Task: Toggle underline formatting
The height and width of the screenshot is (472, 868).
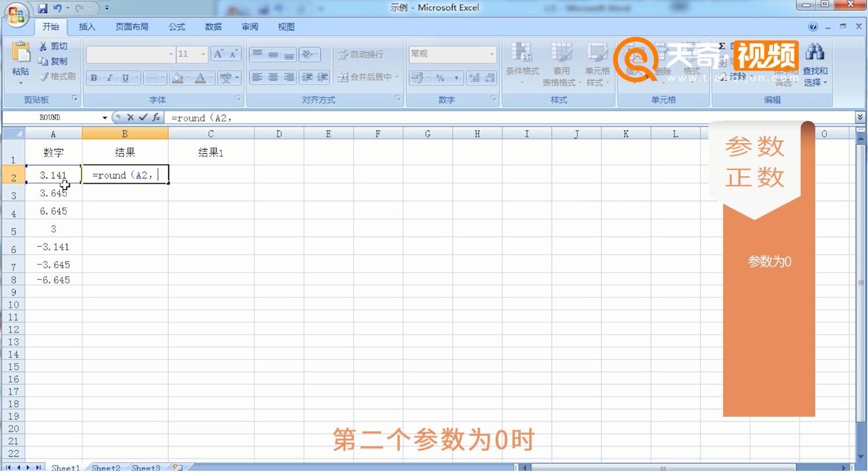Action: 125,78
